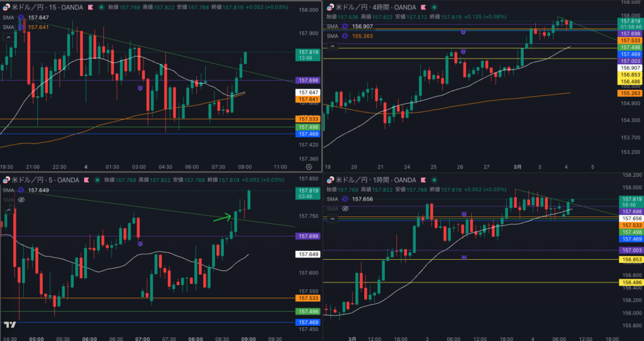Image resolution: width=644 pixels, height=341 pixels.
Task: Select the green arrow drawing on the 5-minute chart
Action: tap(221, 218)
